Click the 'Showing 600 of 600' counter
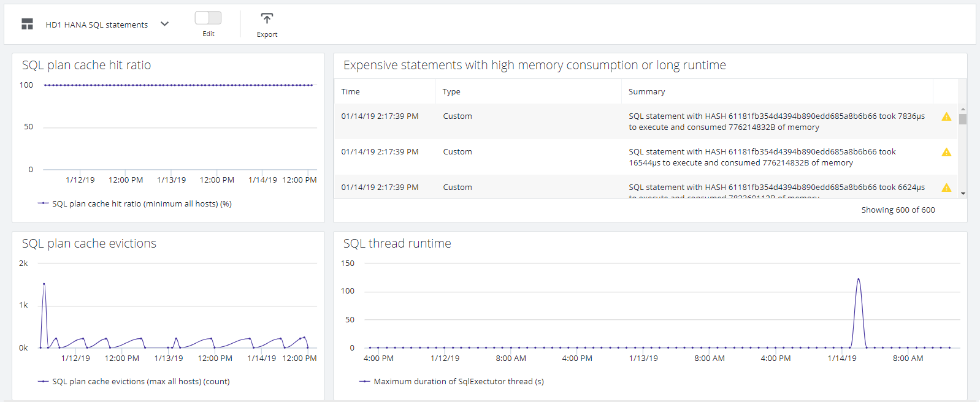 (x=898, y=210)
